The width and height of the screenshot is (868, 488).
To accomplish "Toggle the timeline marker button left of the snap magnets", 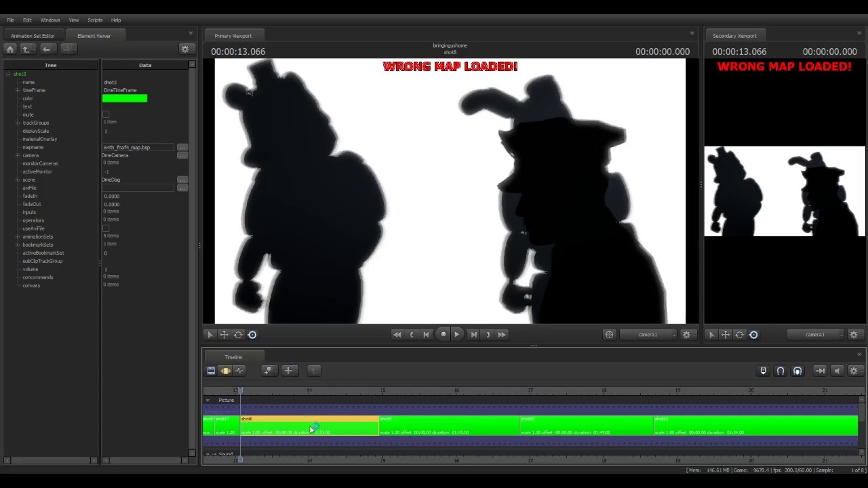I will (x=763, y=371).
